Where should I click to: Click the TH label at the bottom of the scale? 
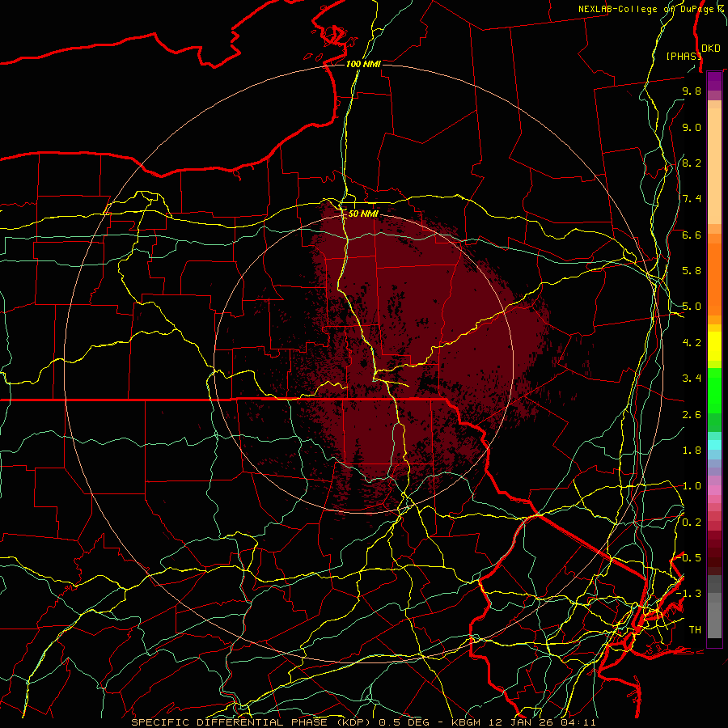[695, 630]
